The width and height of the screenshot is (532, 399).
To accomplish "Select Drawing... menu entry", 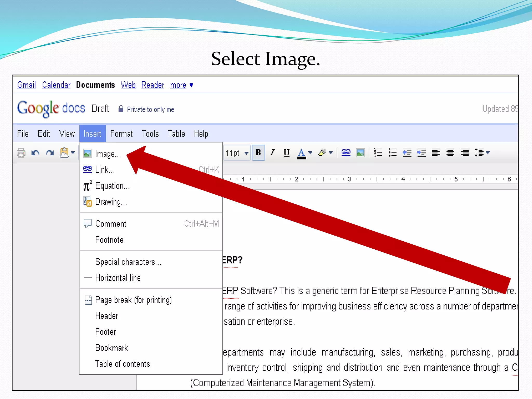I will 151,202.
